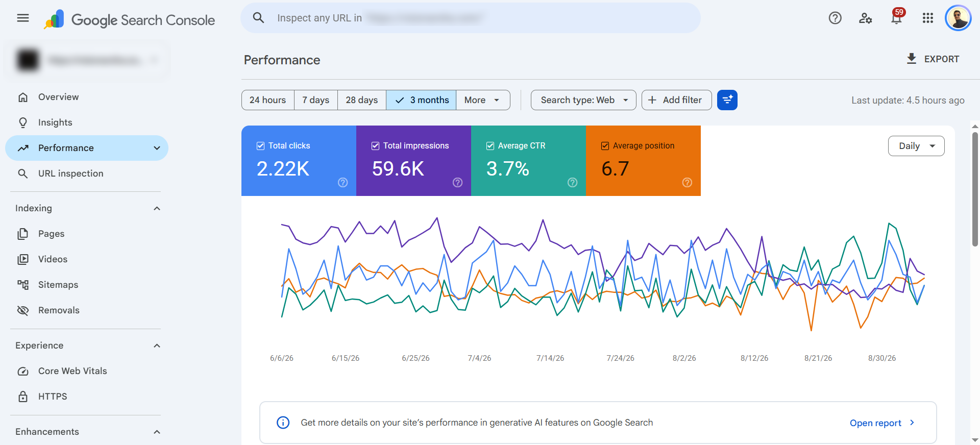This screenshot has width=980, height=445.
Task: Collapse the Experience section
Action: click(157, 345)
